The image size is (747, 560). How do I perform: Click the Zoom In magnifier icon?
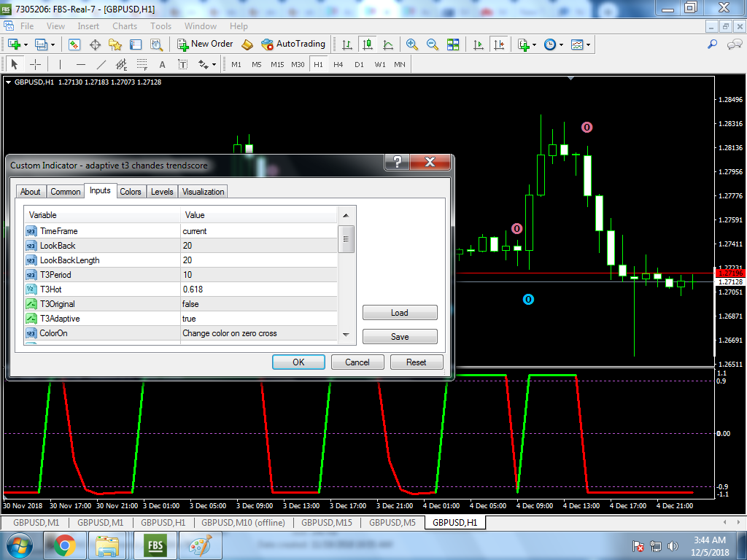pyautogui.click(x=412, y=44)
